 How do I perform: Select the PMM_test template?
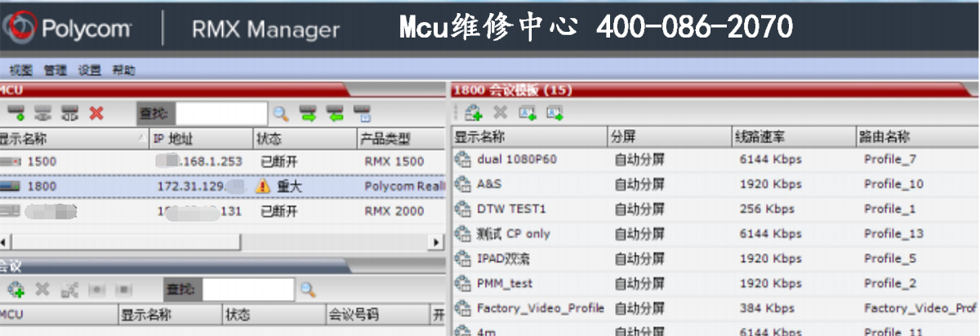[505, 283]
